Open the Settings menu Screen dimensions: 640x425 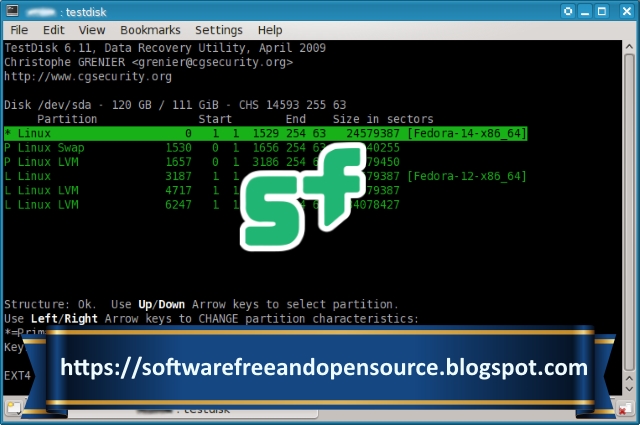[218, 30]
